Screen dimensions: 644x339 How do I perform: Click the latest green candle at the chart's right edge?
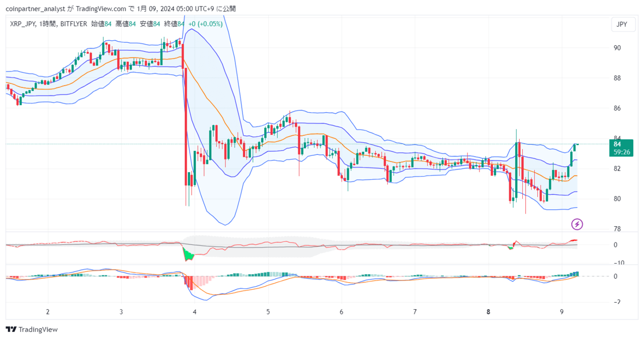pyautogui.click(x=575, y=147)
